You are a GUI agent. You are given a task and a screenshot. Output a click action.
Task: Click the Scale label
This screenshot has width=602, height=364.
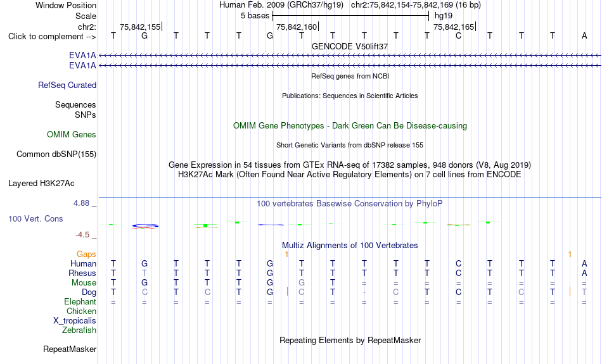86,16
